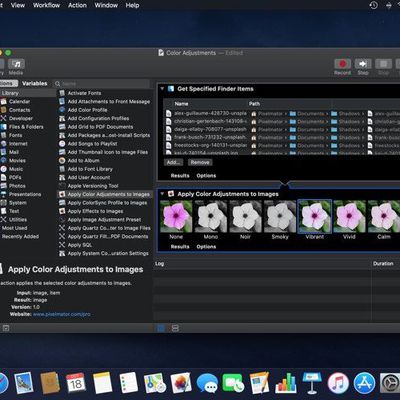
Task: Choose the Vibrant color preset thumbnail
Action: pos(315,216)
